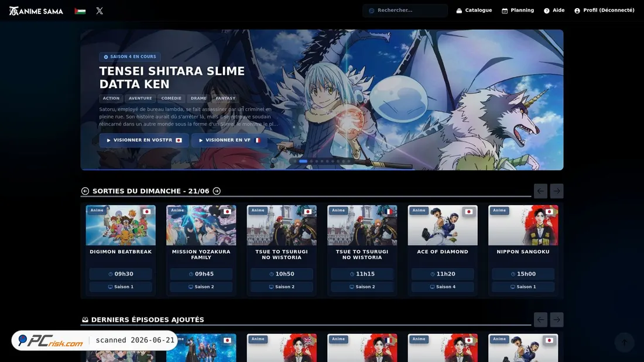Click the Mission Yozakura Family title text

201,254
